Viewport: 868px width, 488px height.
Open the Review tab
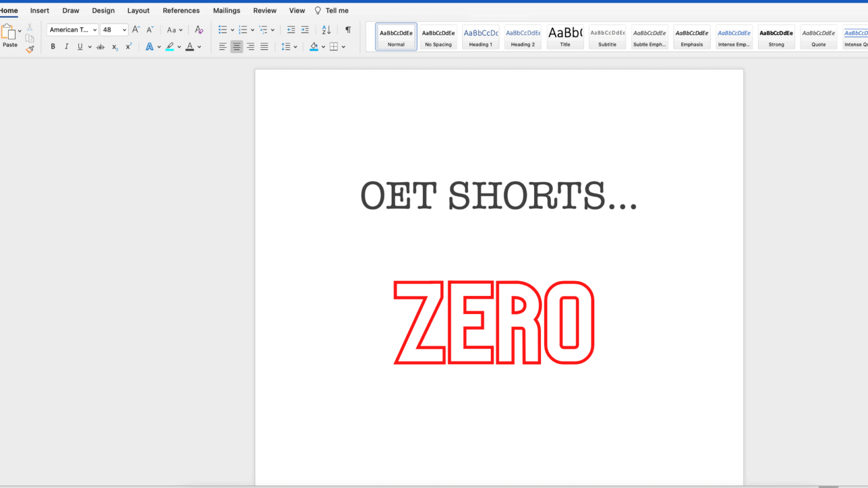coord(265,10)
